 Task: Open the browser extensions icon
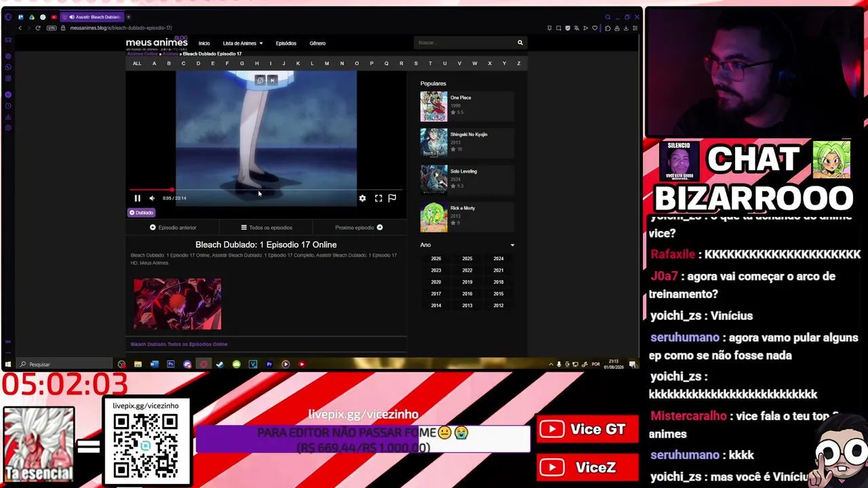coord(608,28)
